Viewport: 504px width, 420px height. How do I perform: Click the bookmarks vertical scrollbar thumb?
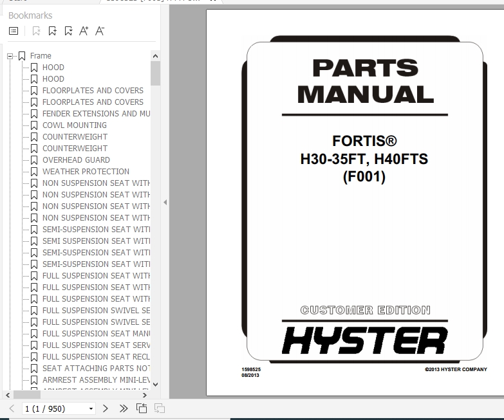[156, 73]
